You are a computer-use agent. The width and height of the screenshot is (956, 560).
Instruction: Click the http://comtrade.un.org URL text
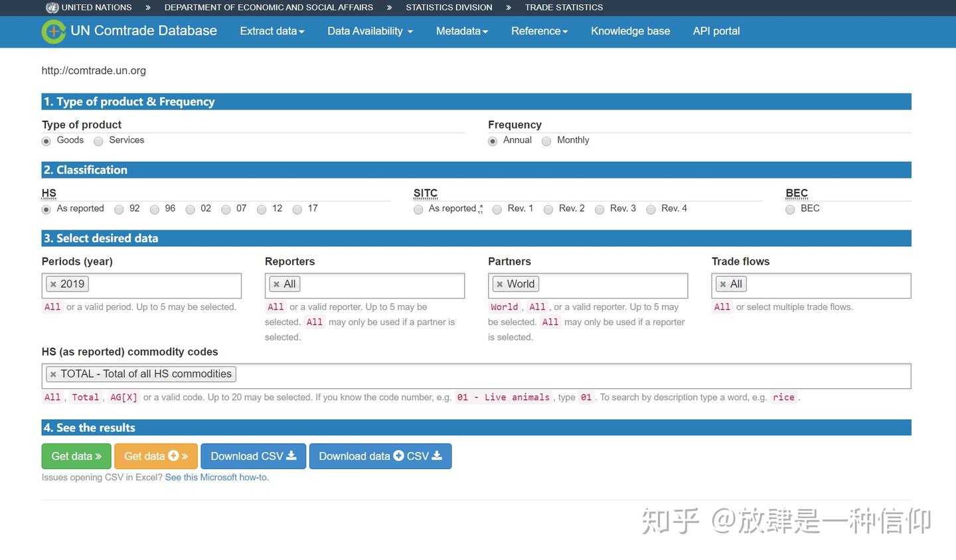click(94, 70)
